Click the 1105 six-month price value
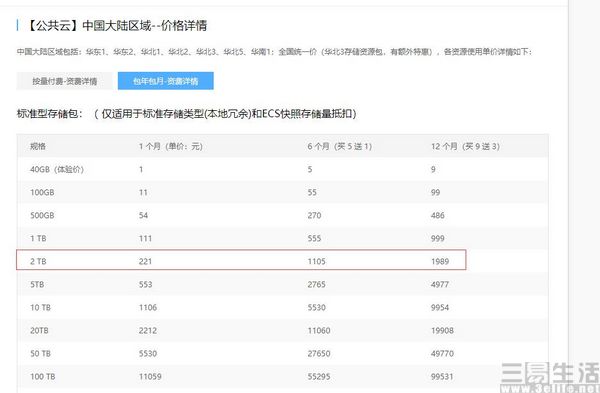 pyautogui.click(x=317, y=261)
